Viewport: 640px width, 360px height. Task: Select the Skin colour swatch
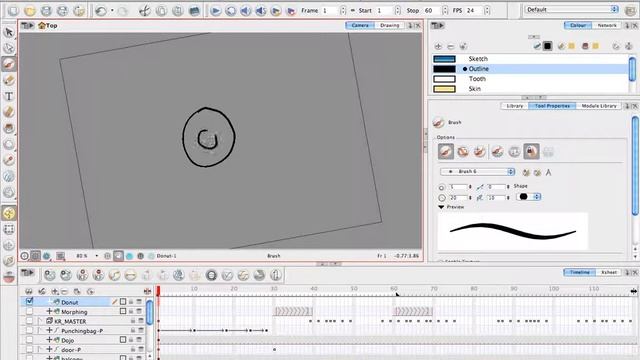(x=444, y=89)
